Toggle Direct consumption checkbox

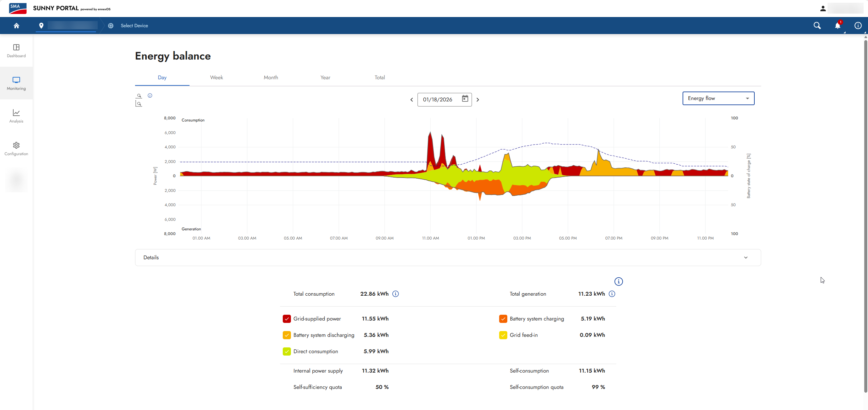click(286, 351)
